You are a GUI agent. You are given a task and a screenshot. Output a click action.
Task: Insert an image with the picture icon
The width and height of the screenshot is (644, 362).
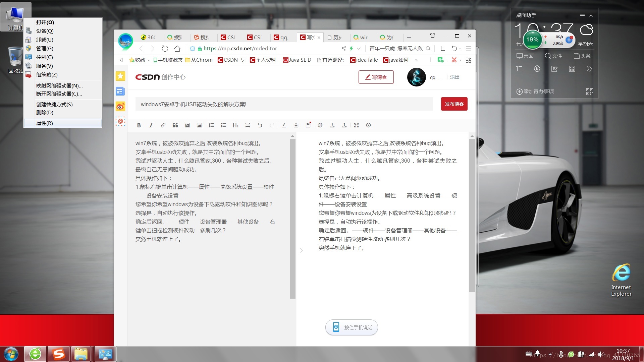click(x=199, y=125)
